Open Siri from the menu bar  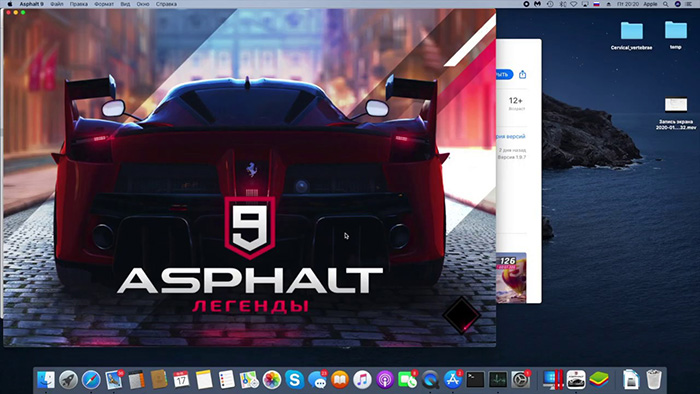click(677, 4)
